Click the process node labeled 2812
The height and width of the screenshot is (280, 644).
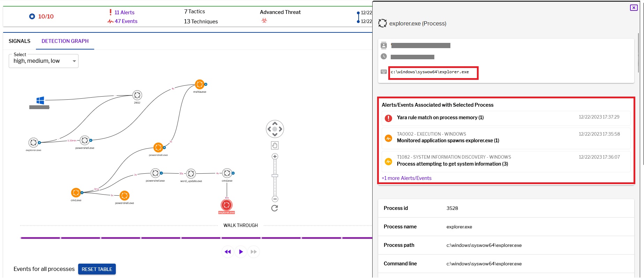pos(137,95)
